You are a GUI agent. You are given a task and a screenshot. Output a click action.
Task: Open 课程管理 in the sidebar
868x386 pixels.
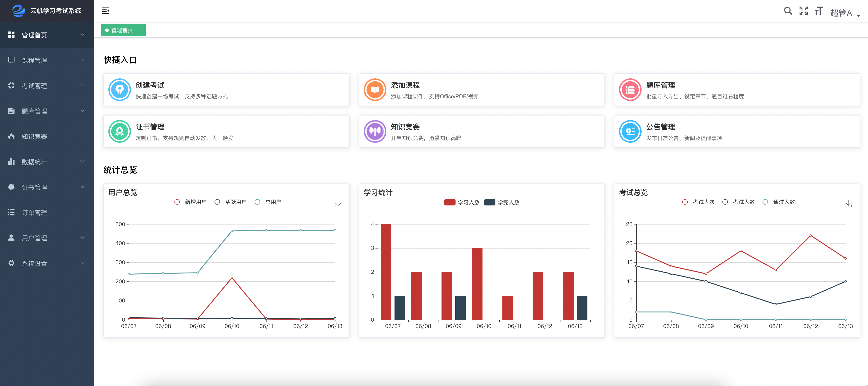pos(47,60)
